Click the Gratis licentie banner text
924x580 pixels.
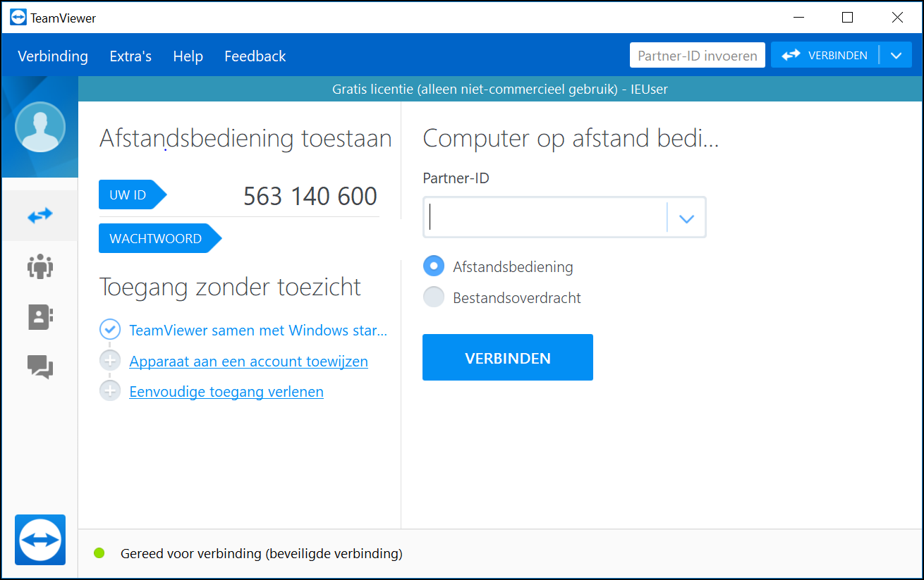tap(500, 89)
